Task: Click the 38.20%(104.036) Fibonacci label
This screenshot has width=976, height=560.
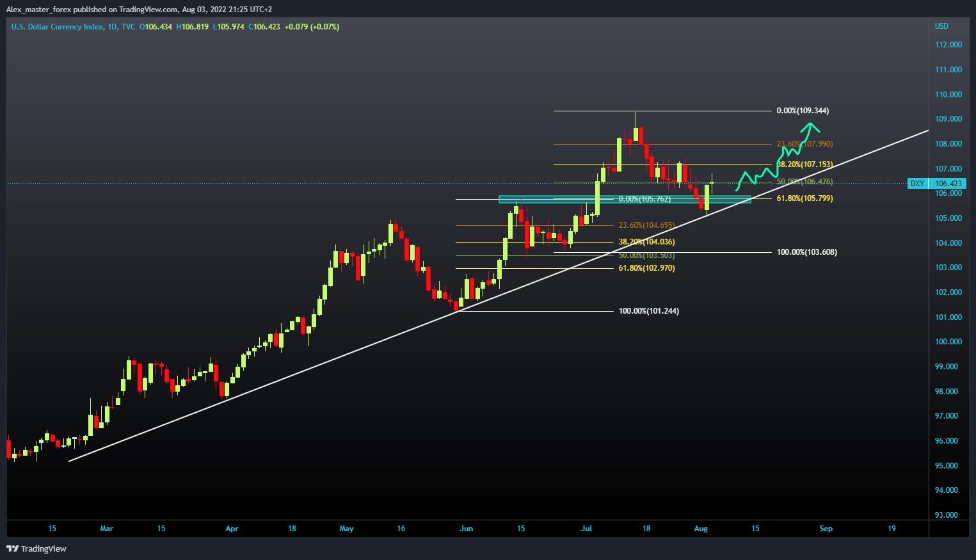Action: (x=646, y=242)
